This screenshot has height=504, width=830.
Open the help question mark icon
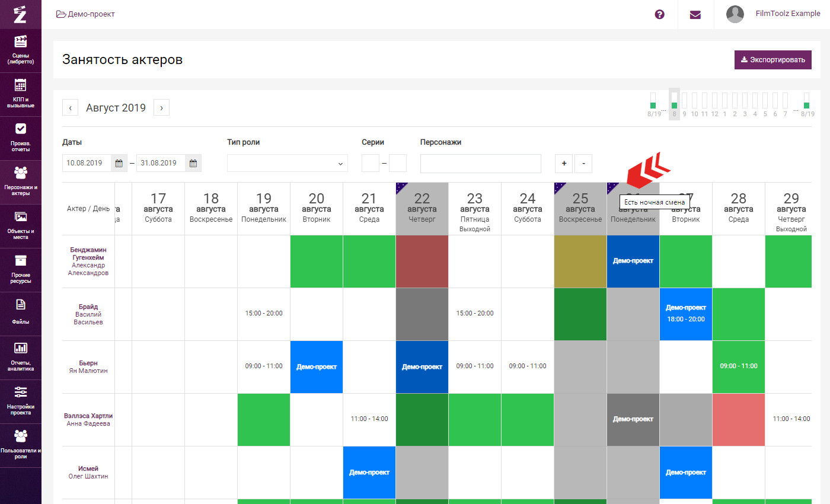659,14
